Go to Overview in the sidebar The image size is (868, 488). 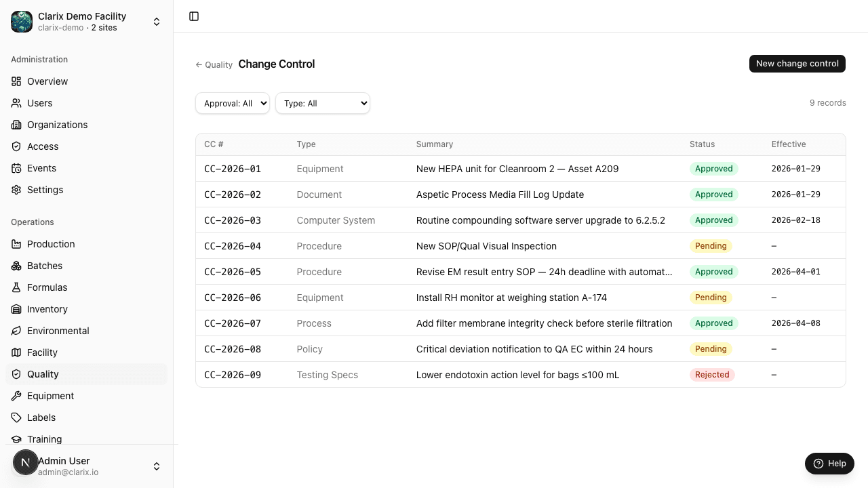click(x=86, y=81)
